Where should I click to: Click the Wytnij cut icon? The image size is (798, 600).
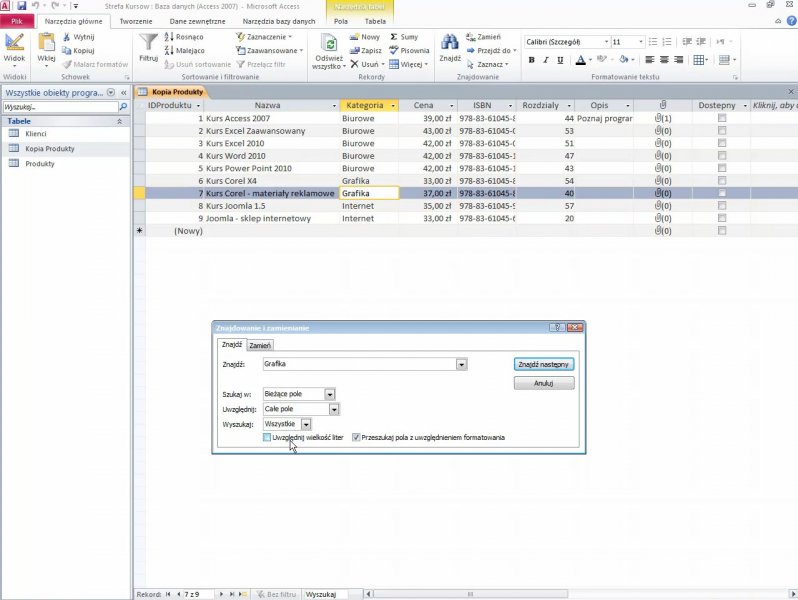tap(78, 37)
